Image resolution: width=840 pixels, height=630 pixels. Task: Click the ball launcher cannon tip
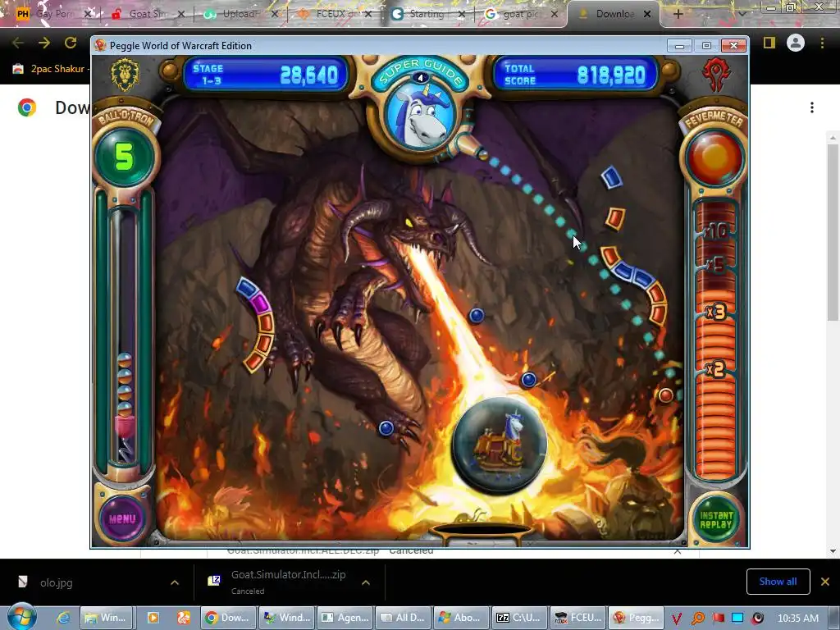pyautogui.click(x=482, y=154)
